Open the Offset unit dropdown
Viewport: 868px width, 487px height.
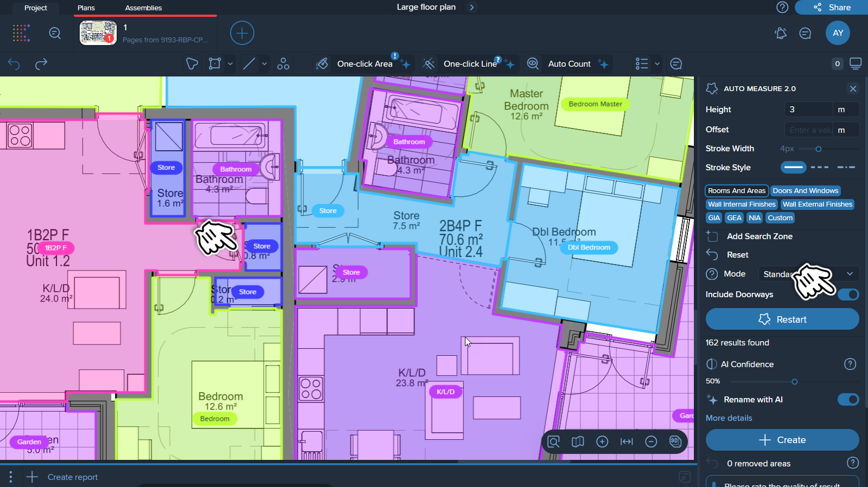tap(846, 130)
